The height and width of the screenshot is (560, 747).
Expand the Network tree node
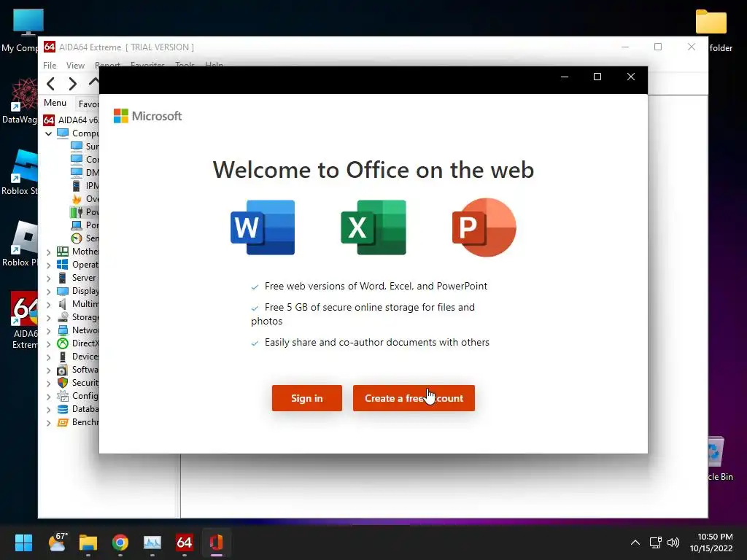[x=49, y=330]
